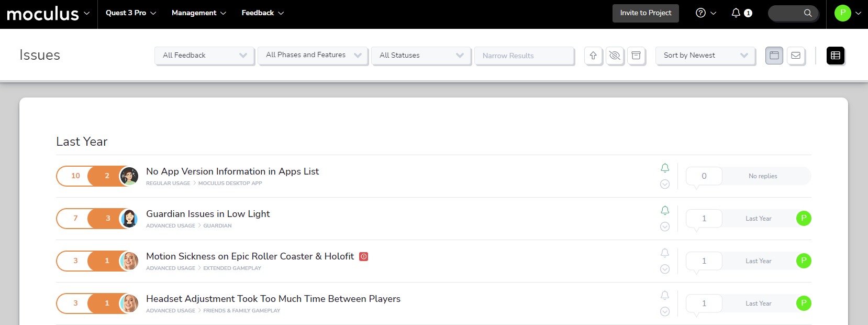Click the Invite to Project button
The width and height of the screenshot is (868, 325).
[x=645, y=13]
